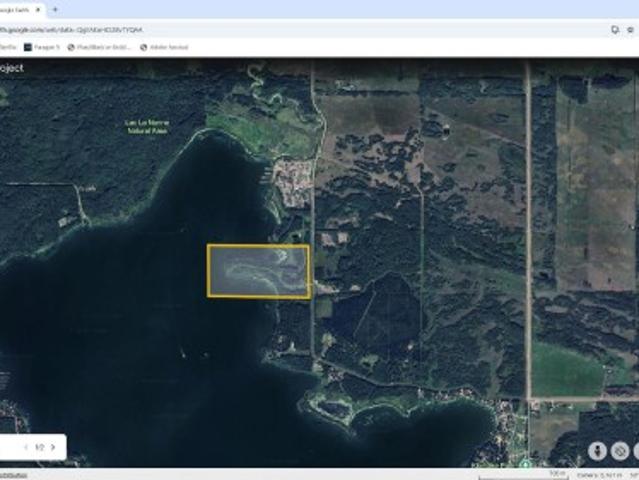
Task: Close the Google Earth browser tab
Action: [38, 10]
